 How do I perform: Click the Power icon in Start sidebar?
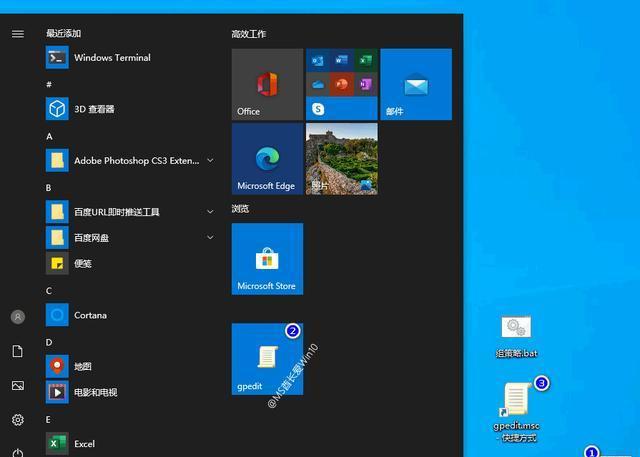click(18, 452)
